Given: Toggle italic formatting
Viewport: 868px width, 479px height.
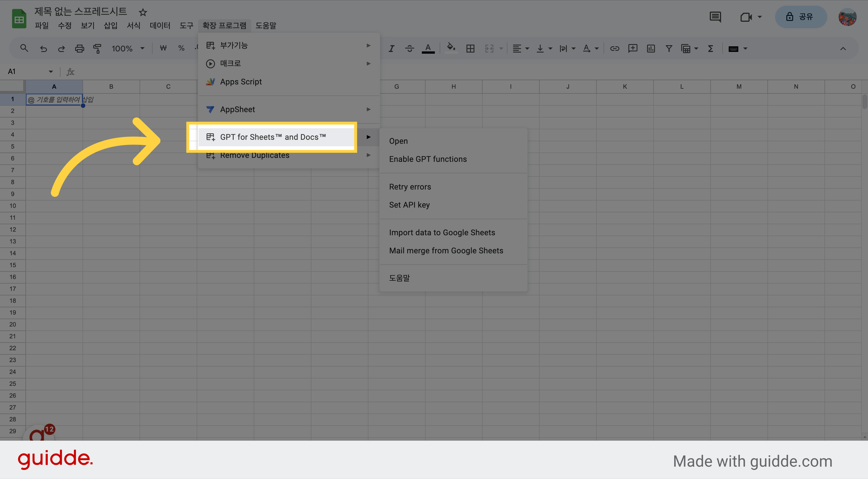Looking at the screenshot, I should coord(391,49).
